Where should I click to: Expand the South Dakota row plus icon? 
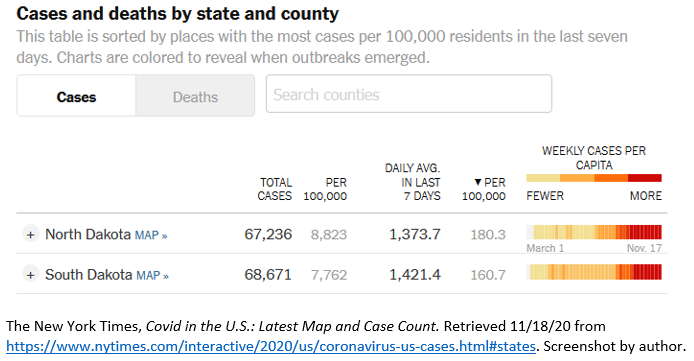(30, 275)
